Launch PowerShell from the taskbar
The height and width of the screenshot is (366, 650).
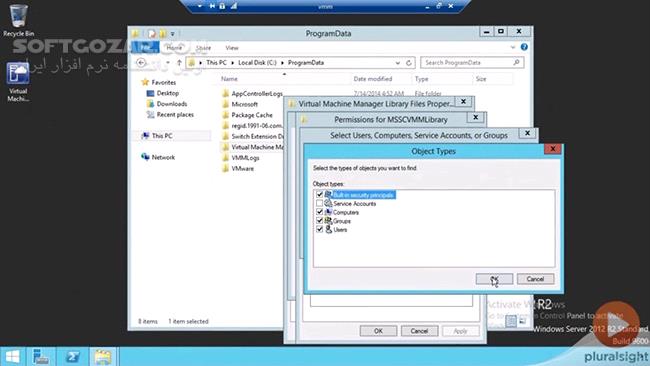pos(72,356)
